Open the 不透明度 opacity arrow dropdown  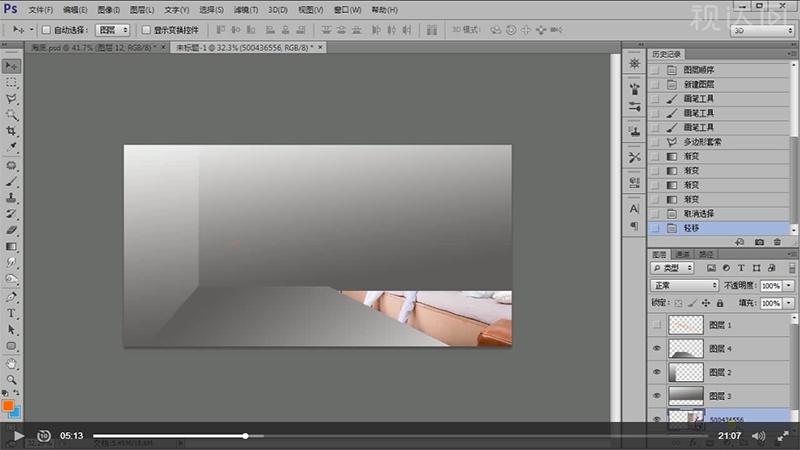[789, 286]
